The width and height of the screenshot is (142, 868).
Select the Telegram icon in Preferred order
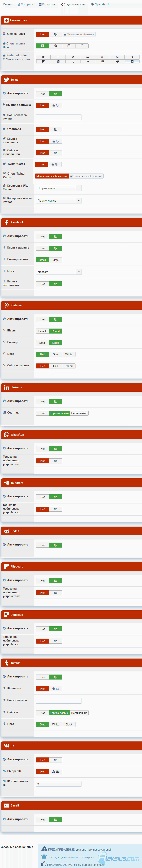pyautogui.click(x=132, y=57)
